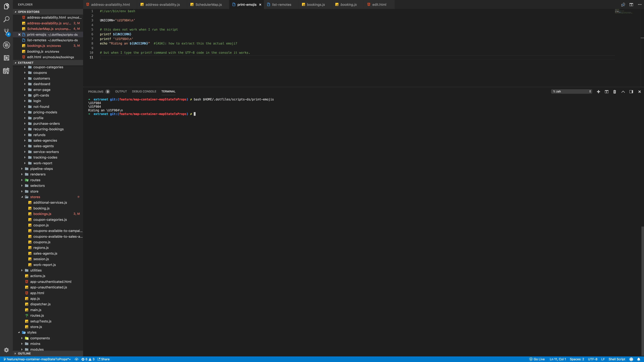The width and height of the screenshot is (644, 362).
Task: Change the UTF-8 file encoding
Action: click(593, 359)
